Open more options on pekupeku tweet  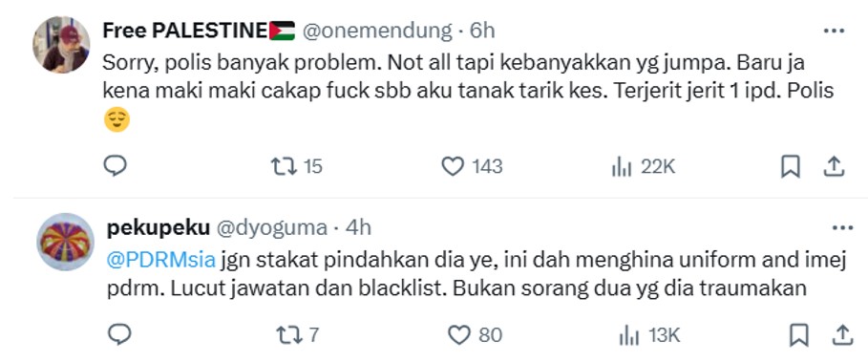[x=842, y=227]
